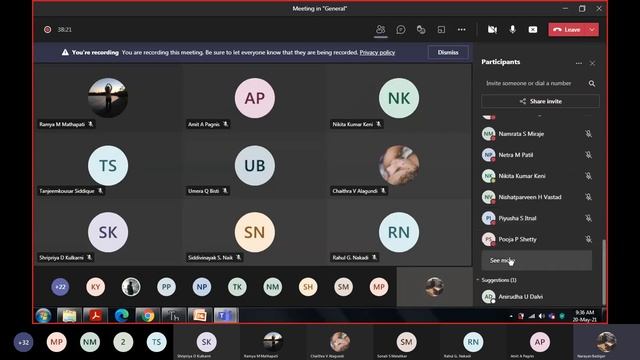Select the NK tile of Nikita Kumar Keni
The image size is (640, 360).
399,98
